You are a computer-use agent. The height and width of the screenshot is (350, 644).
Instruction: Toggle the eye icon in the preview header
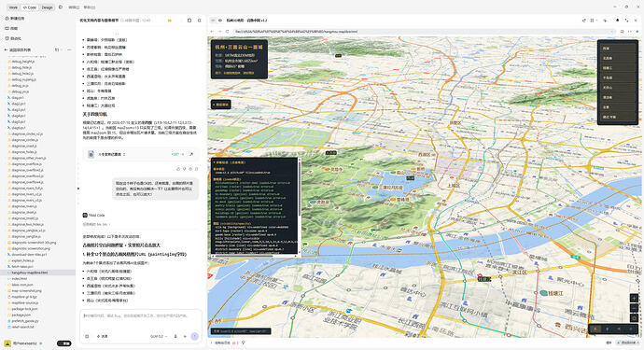(x=220, y=21)
